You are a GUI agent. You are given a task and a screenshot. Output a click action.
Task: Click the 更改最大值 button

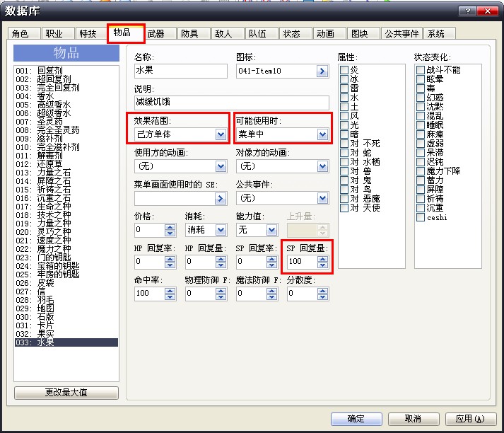pos(66,393)
